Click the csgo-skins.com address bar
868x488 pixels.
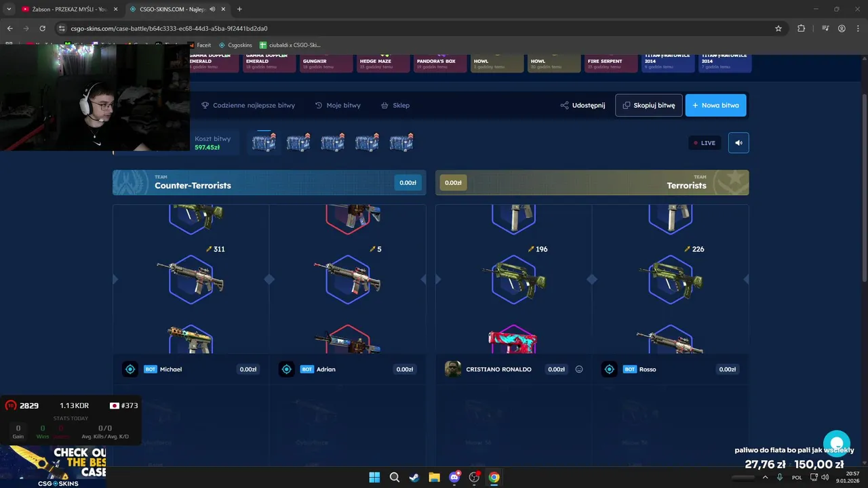pos(420,28)
